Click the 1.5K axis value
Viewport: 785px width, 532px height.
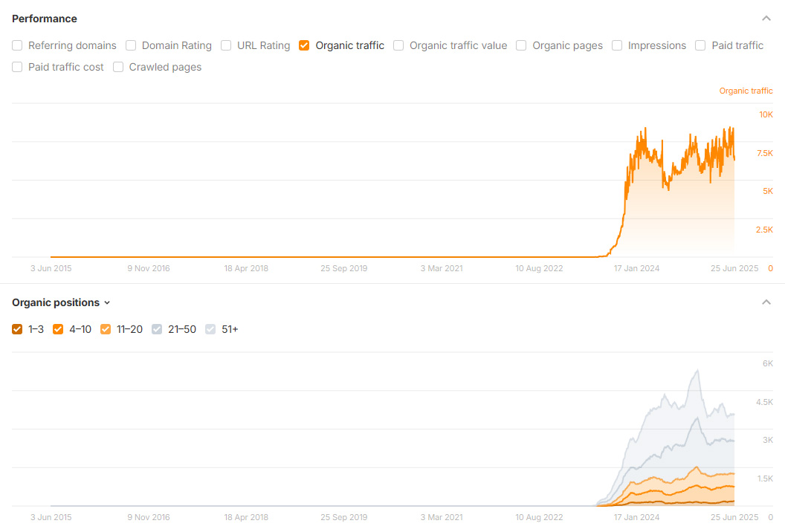click(765, 479)
